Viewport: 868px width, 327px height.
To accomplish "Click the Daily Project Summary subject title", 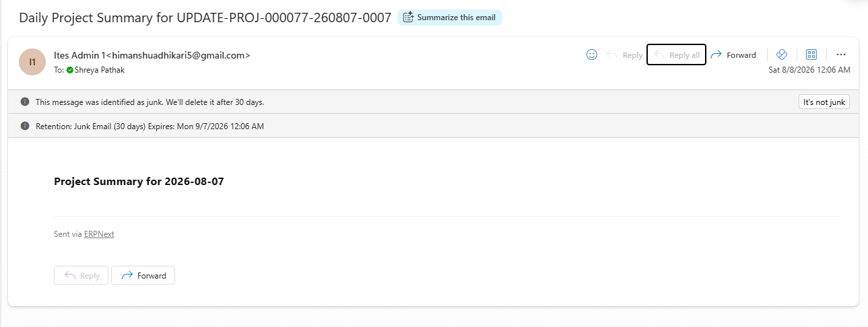I will 205,18.
